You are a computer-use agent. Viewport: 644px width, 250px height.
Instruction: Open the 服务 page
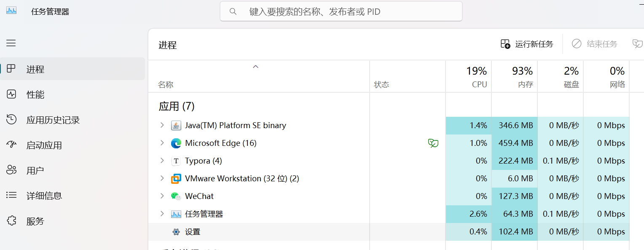point(72,220)
